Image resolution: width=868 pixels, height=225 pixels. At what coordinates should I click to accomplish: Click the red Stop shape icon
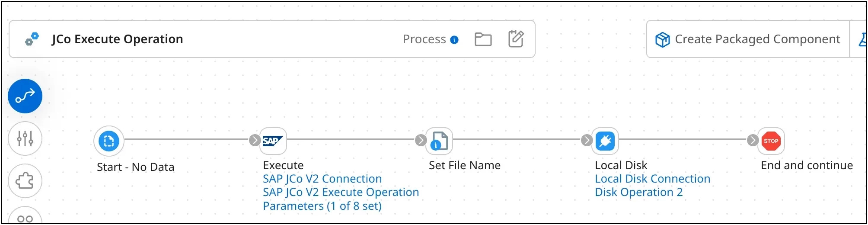click(x=771, y=141)
